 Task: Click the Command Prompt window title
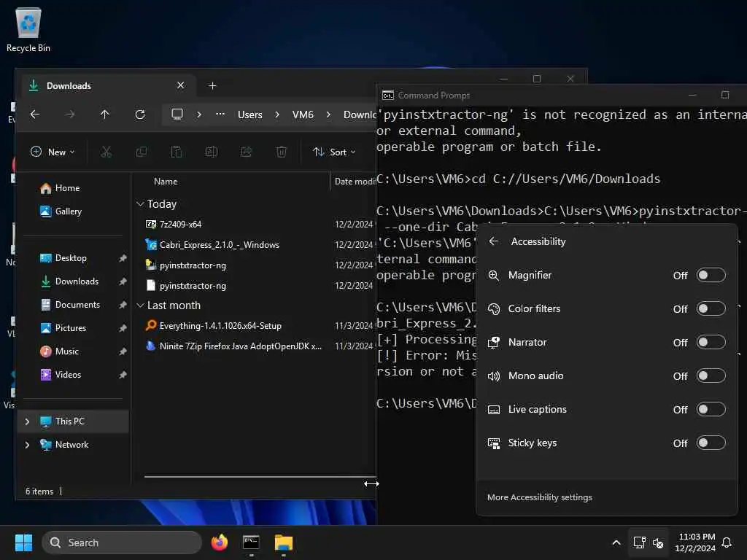433,96
